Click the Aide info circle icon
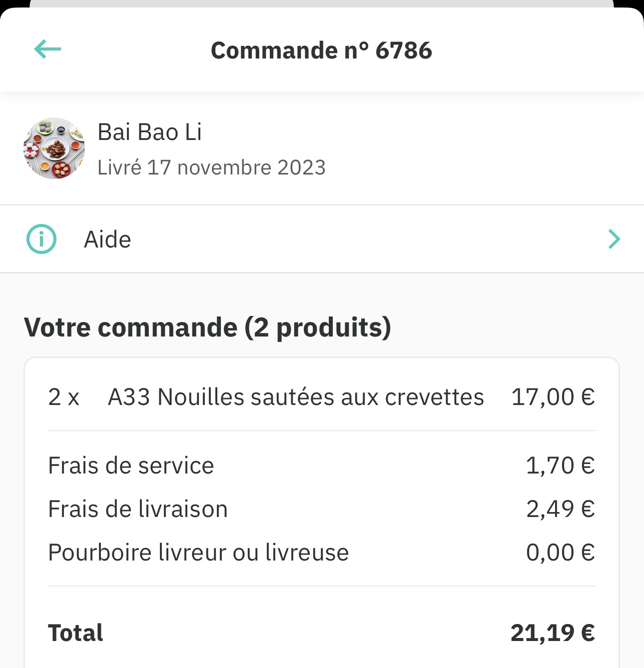644x668 pixels. (41, 239)
